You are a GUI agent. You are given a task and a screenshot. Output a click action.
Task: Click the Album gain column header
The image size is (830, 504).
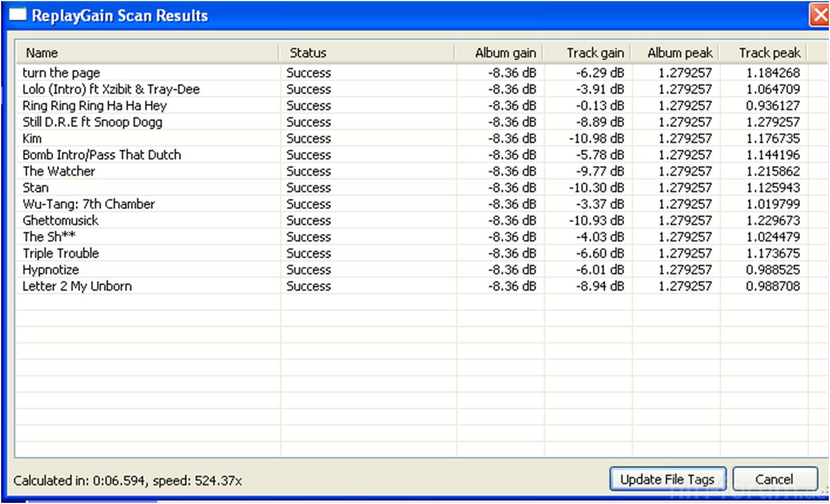pyautogui.click(x=505, y=53)
